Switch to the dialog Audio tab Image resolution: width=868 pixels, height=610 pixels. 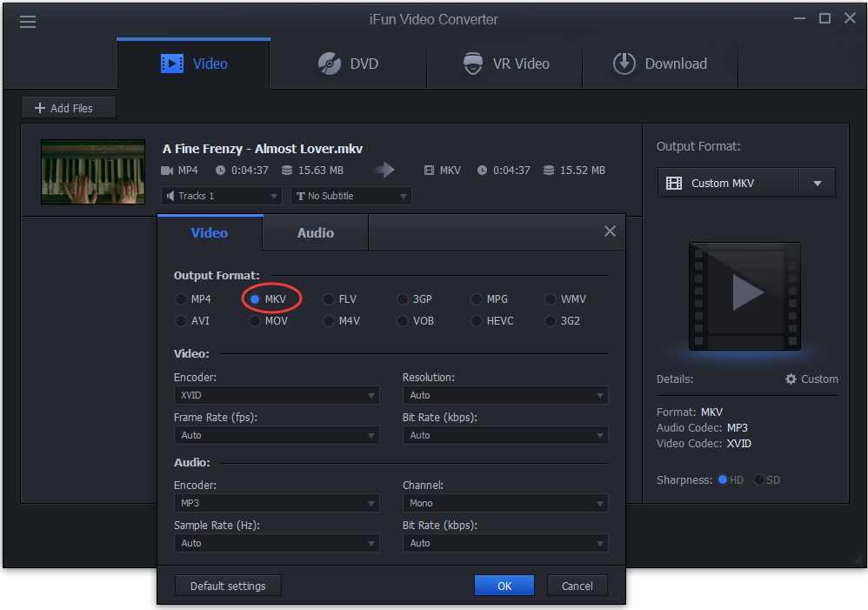click(x=316, y=232)
